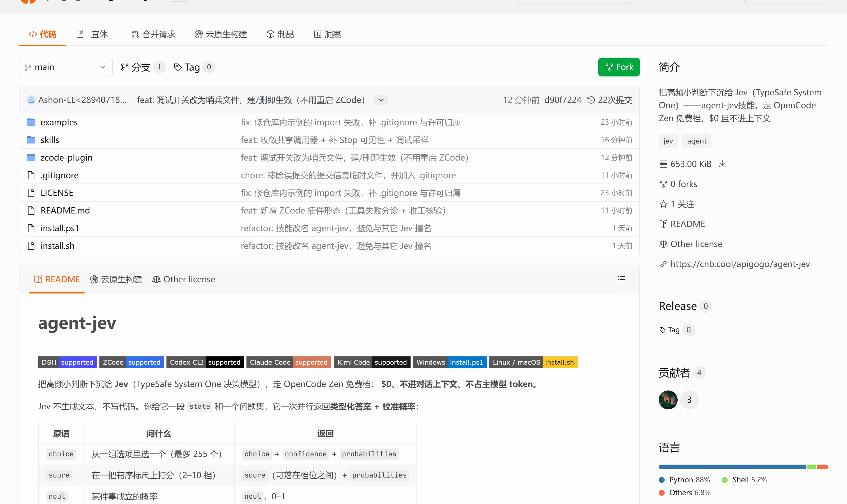This screenshot has width=847, height=504.
Task: Open the zcode-plugin folder icon
Action: 31,157
